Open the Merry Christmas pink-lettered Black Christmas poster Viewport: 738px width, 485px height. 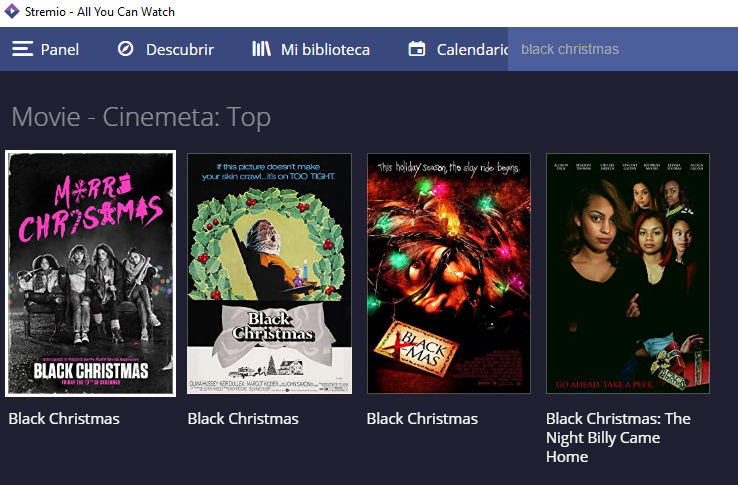pyautogui.click(x=90, y=273)
